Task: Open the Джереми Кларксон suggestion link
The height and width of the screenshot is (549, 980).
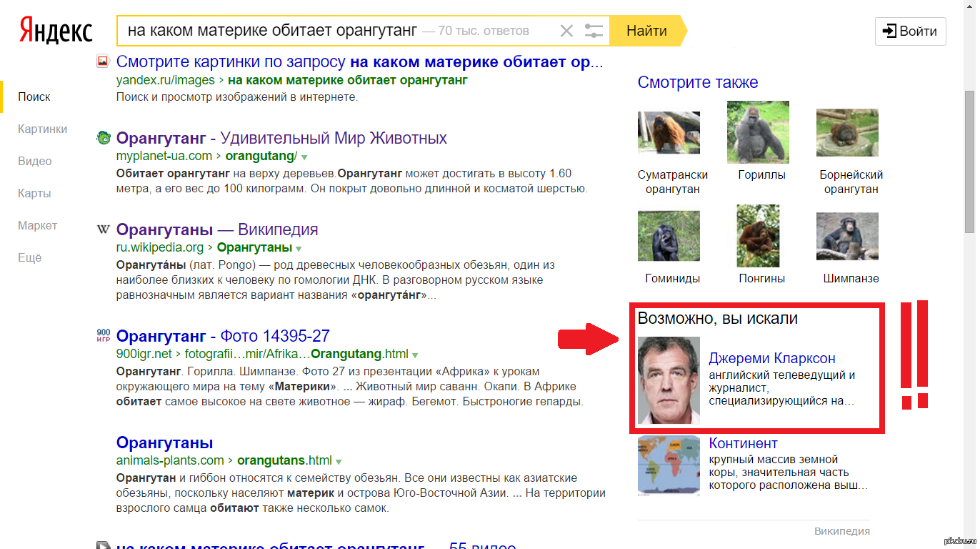Action: point(771,358)
